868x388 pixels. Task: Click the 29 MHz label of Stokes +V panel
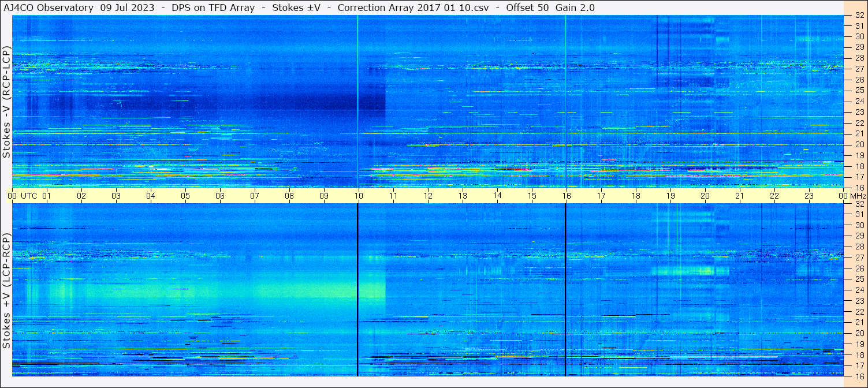click(859, 236)
